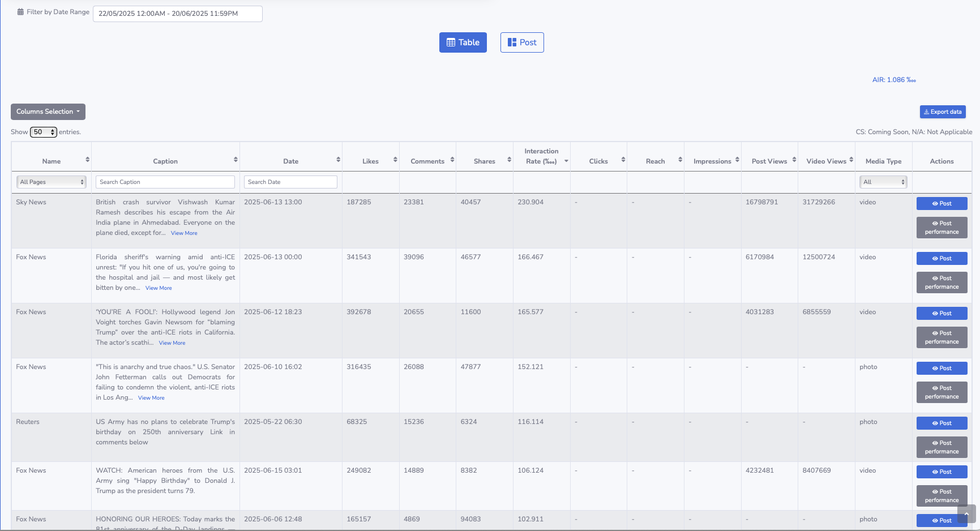This screenshot has width=980, height=531.
Task: Open Post performance for Sky News row
Action: click(942, 228)
